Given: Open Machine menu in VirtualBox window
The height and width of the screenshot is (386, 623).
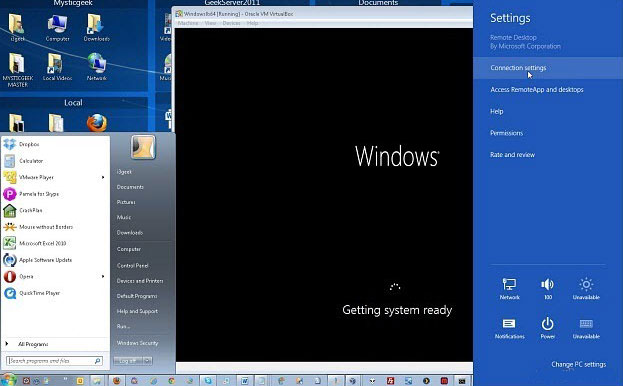Looking at the screenshot, I should [188, 23].
